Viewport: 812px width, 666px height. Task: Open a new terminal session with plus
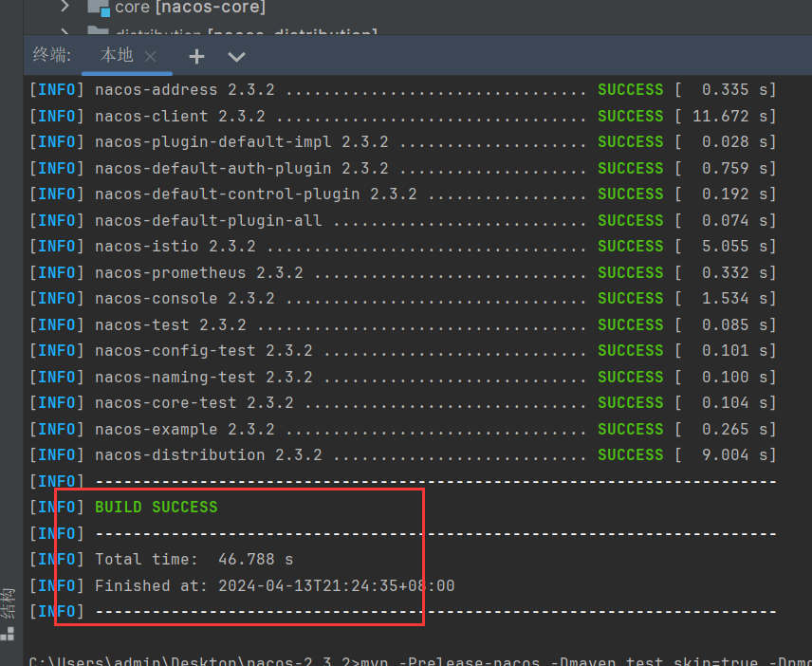196,57
